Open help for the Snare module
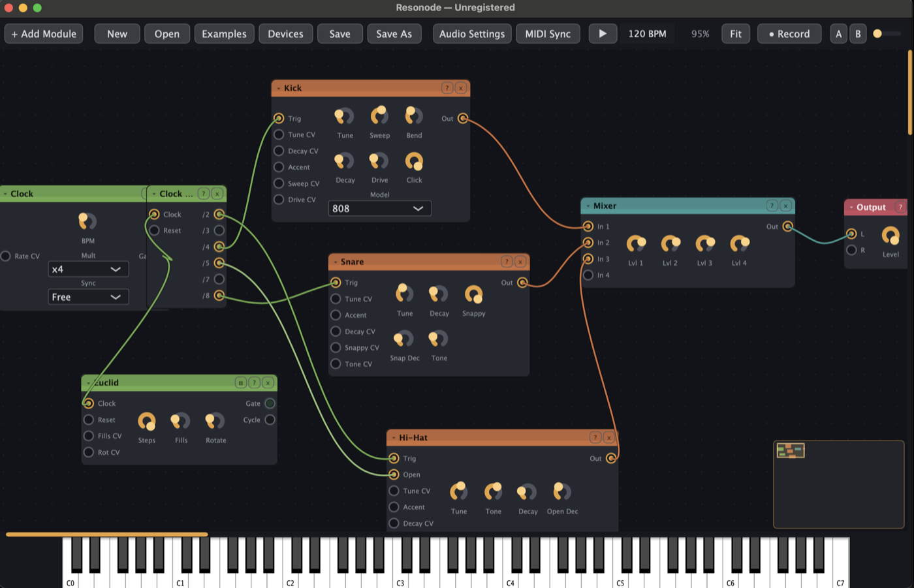The image size is (914, 588). (507, 262)
